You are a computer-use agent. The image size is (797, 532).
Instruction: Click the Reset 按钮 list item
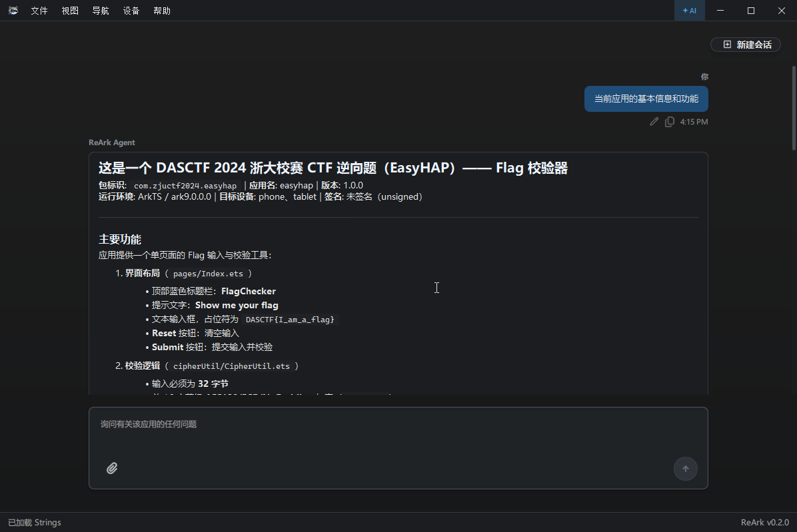[195, 333]
